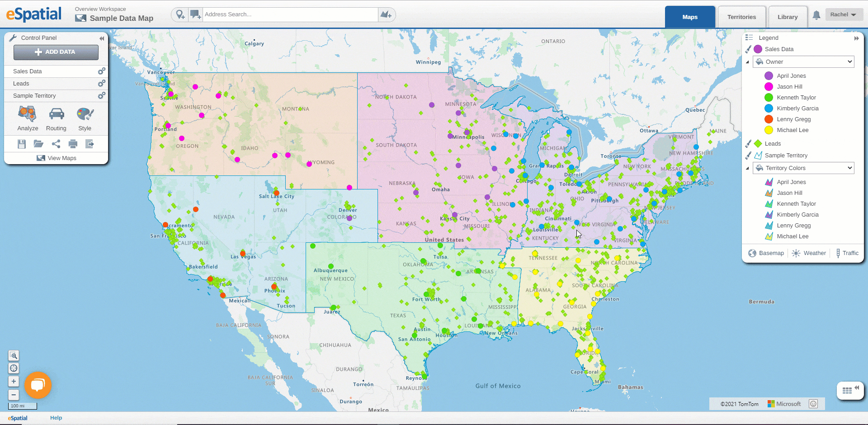The width and height of the screenshot is (868, 425).
Task: Toggle the Traffic overlay
Action: [x=847, y=253]
